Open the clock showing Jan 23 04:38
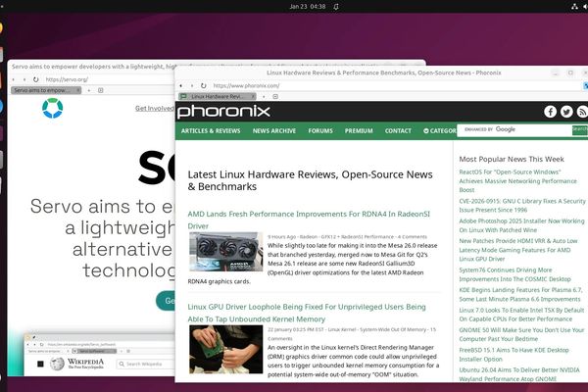The image size is (588, 392). pyautogui.click(x=307, y=7)
